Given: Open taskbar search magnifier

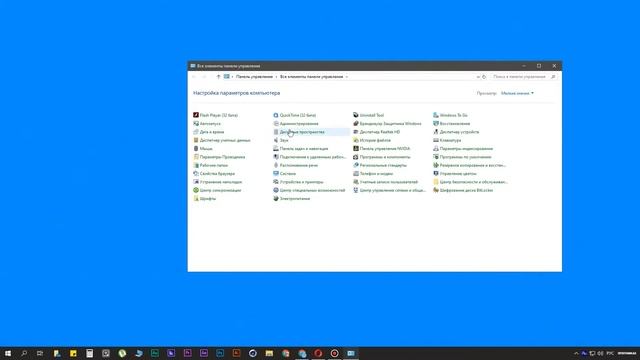Looking at the screenshot, I should (24, 353).
